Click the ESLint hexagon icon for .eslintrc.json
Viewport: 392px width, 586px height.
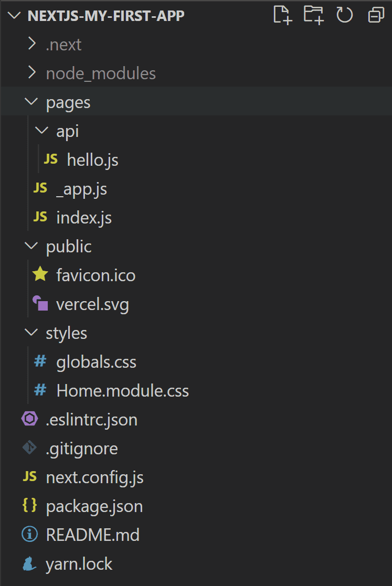click(x=29, y=419)
